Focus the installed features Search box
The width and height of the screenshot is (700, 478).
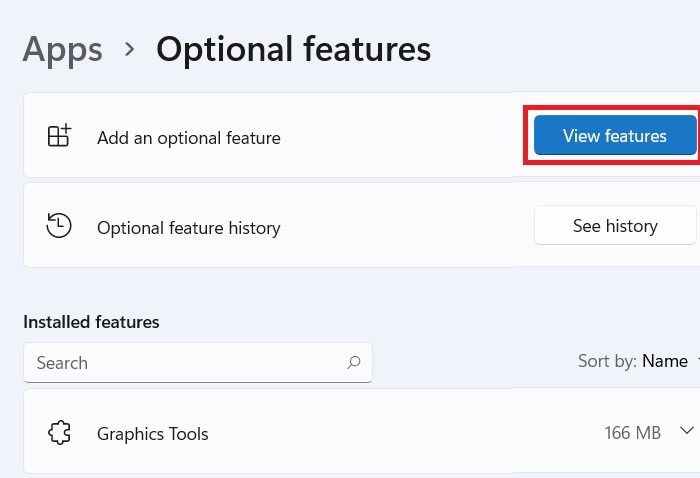(180, 363)
